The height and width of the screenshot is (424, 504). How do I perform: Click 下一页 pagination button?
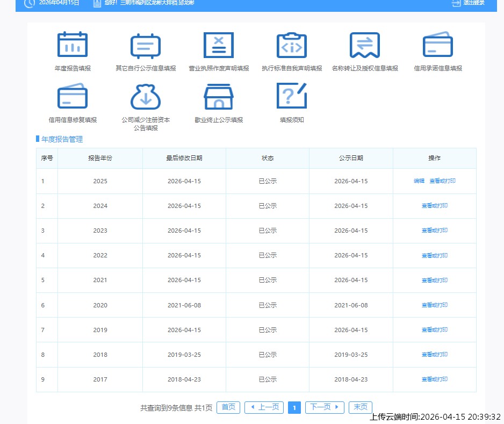[x=325, y=407]
